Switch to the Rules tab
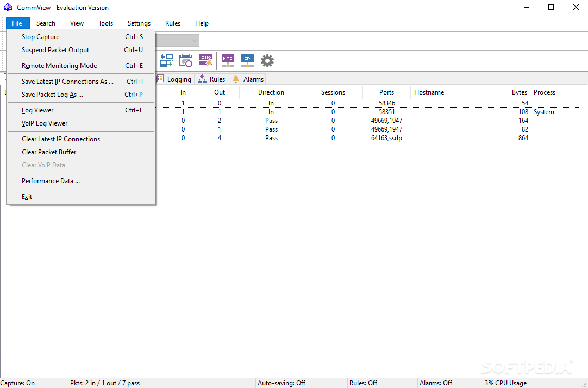Image resolution: width=588 pixels, height=388 pixels. pos(211,79)
